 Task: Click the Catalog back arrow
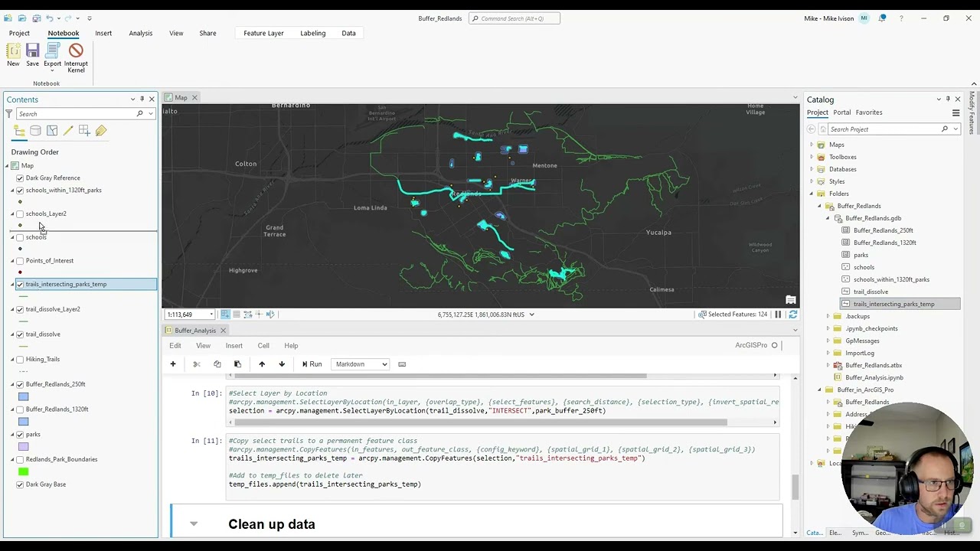click(812, 129)
